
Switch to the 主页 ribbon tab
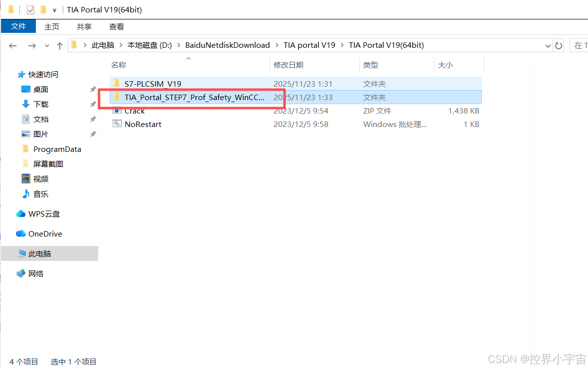click(x=52, y=26)
